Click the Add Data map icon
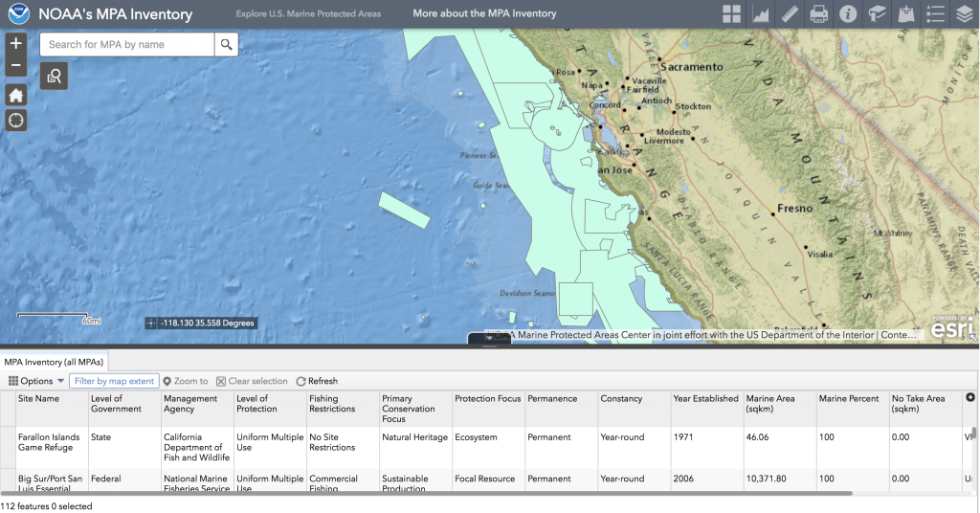Image resolution: width=980 pixels, height=513 pixels. pos(905,14)
